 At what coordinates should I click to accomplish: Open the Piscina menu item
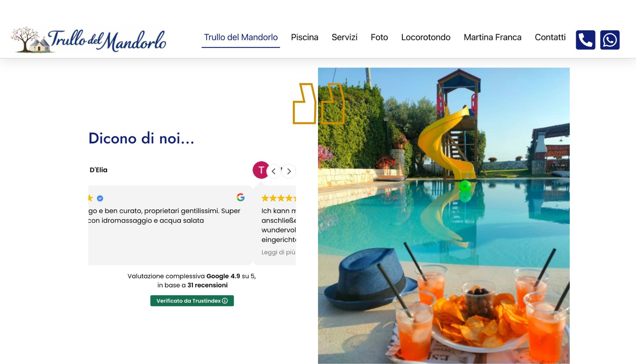pos(304,37)
